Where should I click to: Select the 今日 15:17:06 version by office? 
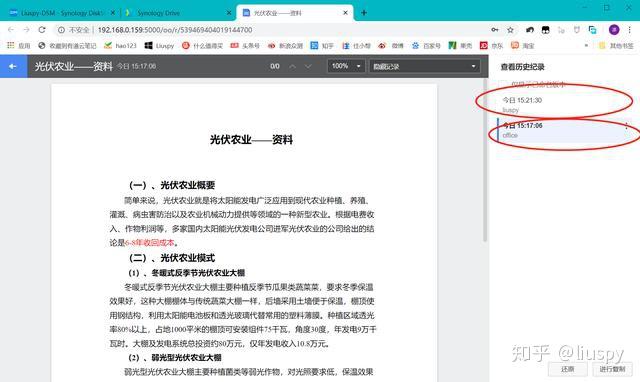click(x=563, y=130)
